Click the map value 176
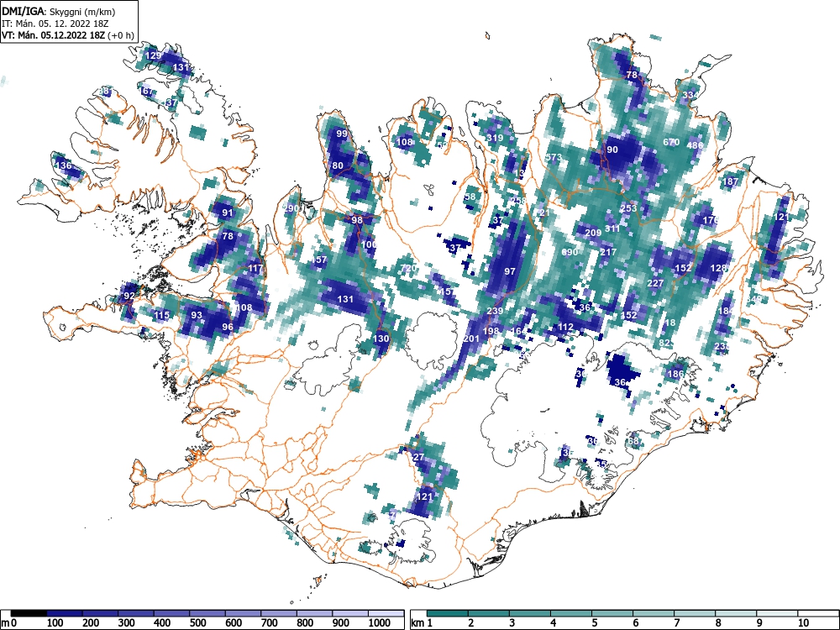The image size is (840, 630). pyautogui.click(x=711, y=220)
